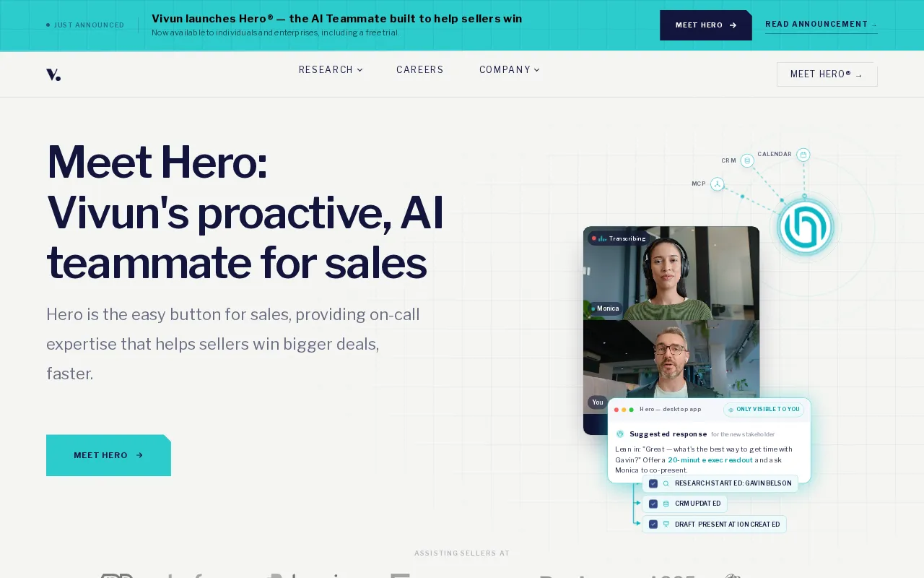Click the search icon beside Research Started
This screenshot has height=578, width=924.
pos(666,483)
